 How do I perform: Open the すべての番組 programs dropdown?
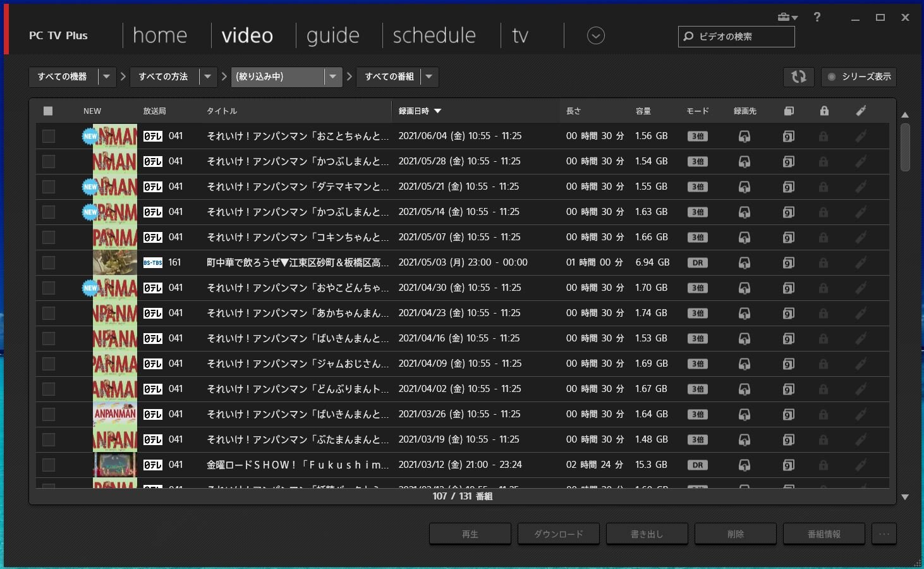[398, 76]
